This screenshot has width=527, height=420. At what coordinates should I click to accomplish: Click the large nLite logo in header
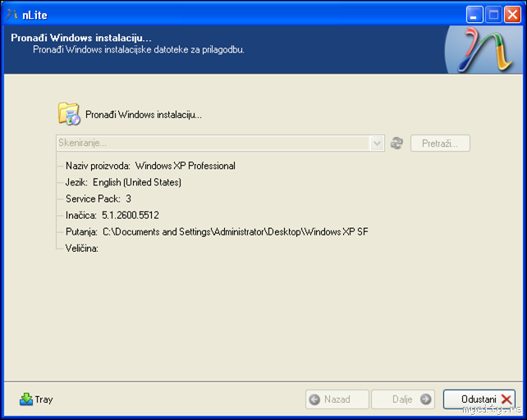coord(485,50)
